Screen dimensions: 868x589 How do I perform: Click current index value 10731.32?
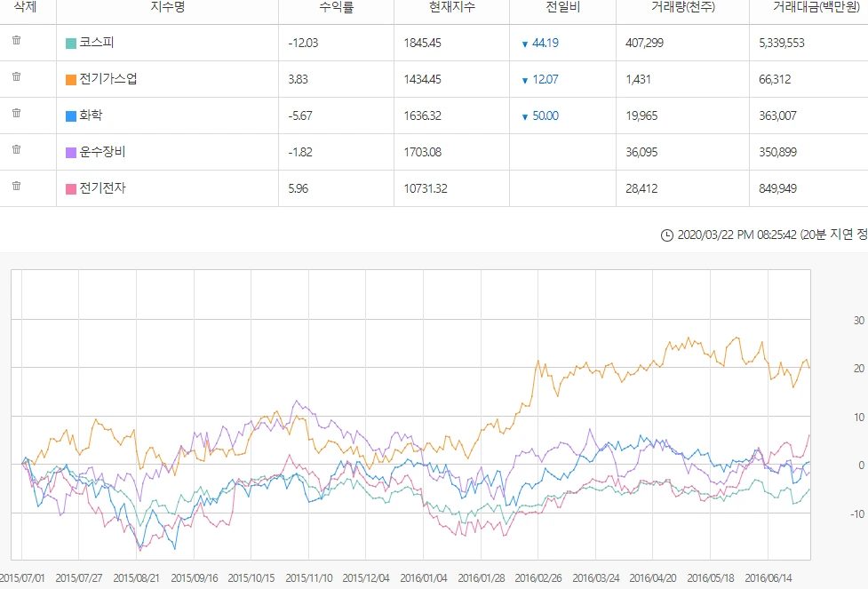click(x=426, y=189)
